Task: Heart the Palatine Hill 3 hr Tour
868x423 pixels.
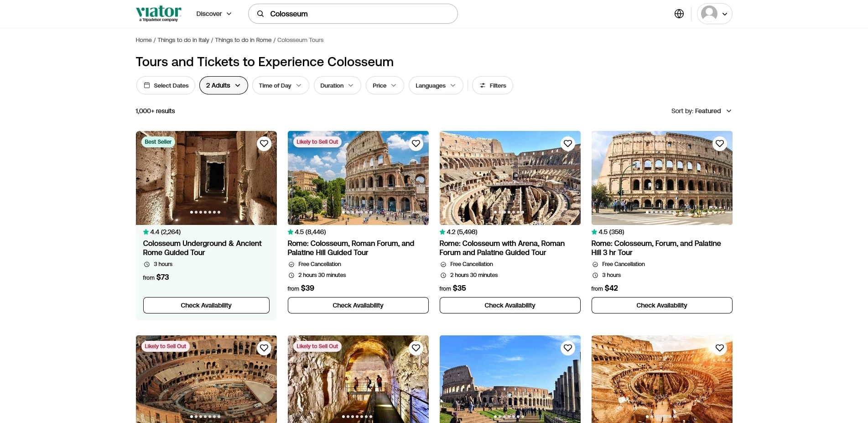Action: tap(719, 144)
